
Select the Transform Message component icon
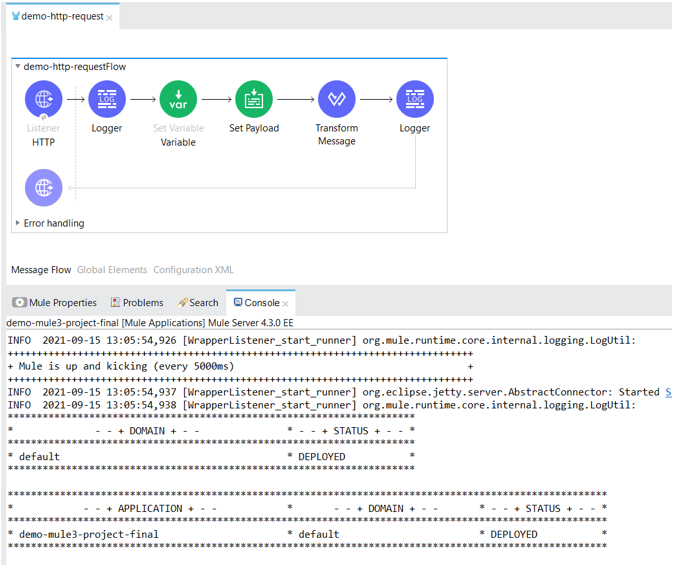tap(337, 99)
